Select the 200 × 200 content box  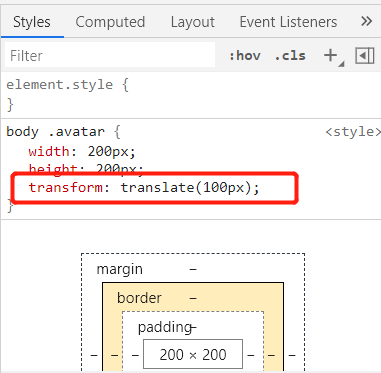193,354
